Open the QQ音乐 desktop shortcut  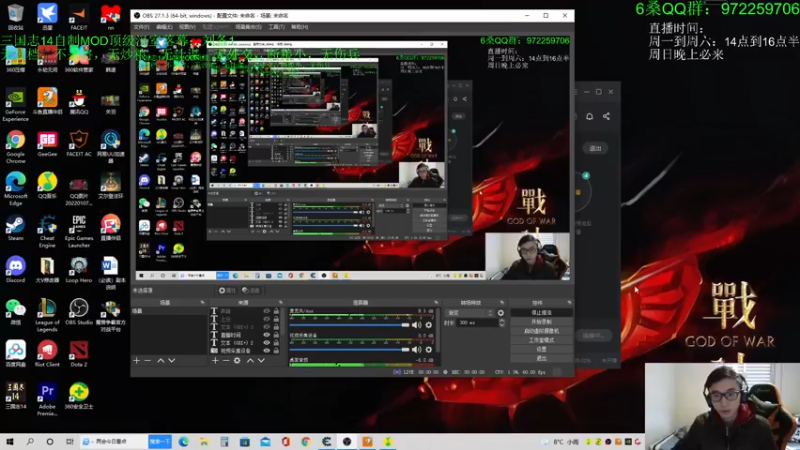tap(47, 186)
